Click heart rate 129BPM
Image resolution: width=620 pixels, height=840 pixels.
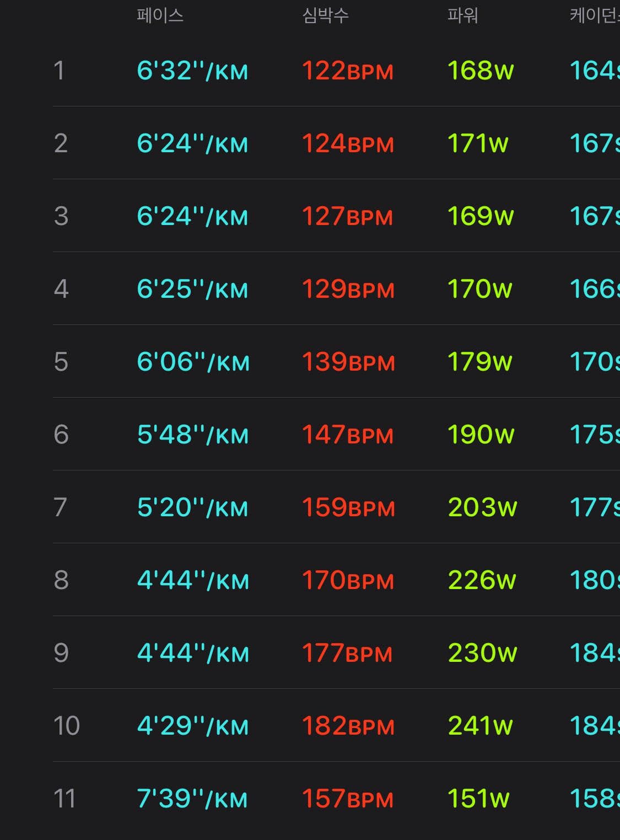(348, 289)
